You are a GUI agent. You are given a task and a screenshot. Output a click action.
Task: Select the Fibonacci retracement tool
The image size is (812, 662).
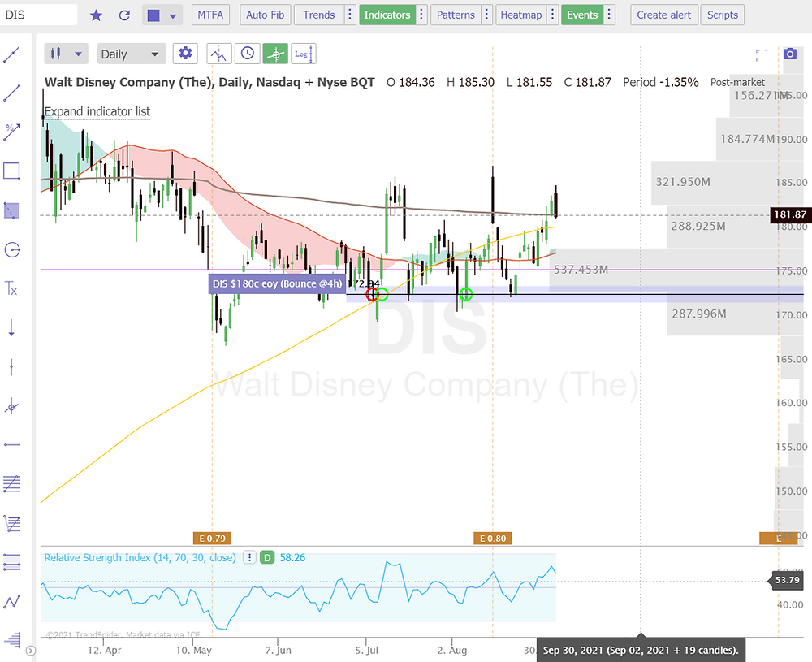coord(11,484)
